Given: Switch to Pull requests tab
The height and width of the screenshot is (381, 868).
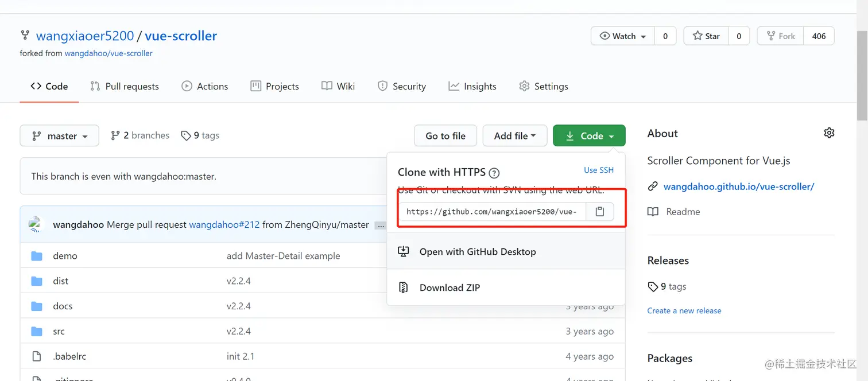Looking at the screenshot, I should (125, 87).
